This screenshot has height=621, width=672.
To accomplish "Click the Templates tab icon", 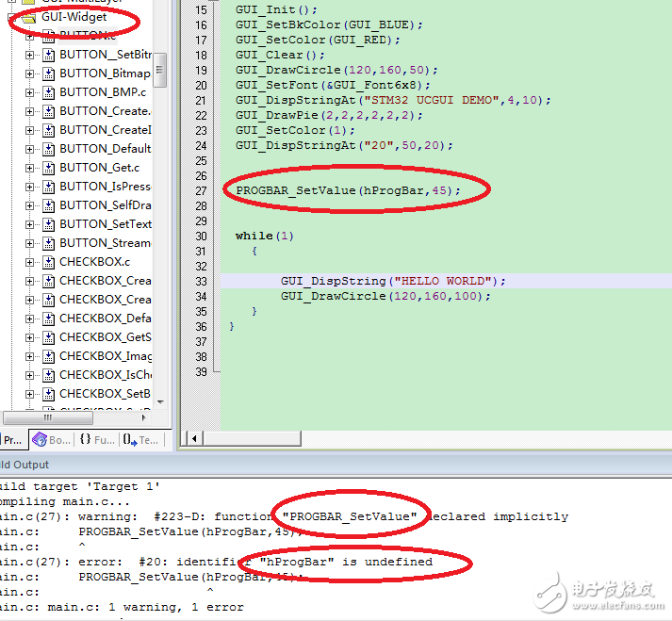I will (x=130, y=440).
